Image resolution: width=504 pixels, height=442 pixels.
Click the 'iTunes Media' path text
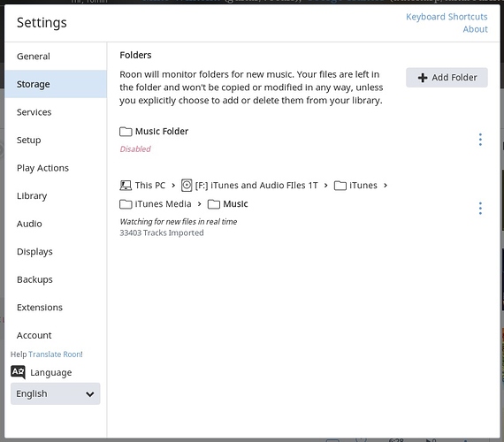click(163, 204)
